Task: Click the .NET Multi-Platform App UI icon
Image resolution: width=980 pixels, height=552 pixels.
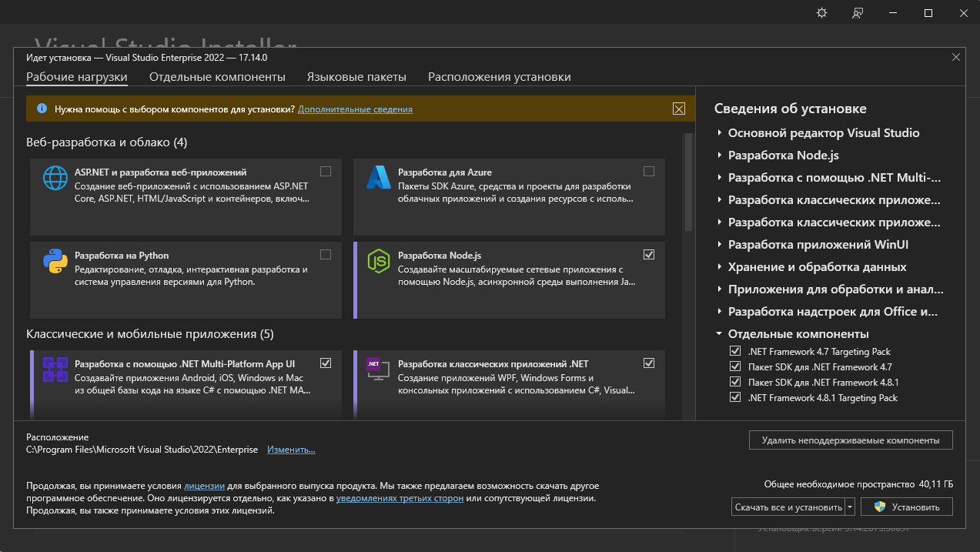Action: [x=55, y=370]
